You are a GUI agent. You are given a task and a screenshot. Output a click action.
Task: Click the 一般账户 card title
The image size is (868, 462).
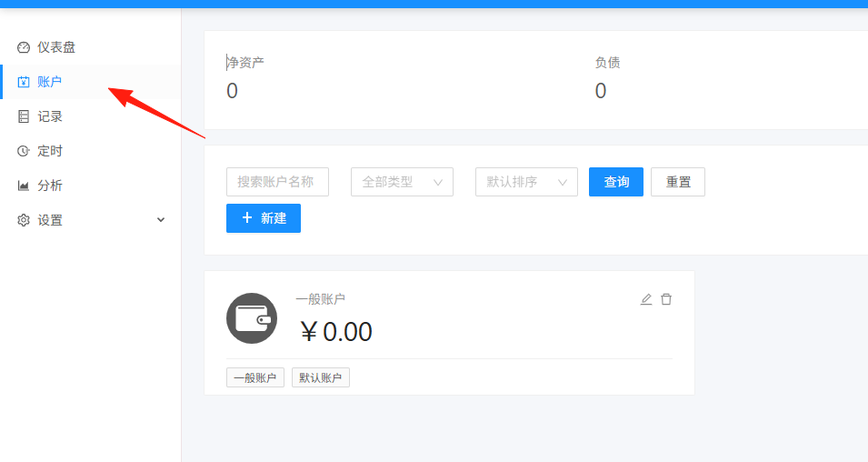321,299
